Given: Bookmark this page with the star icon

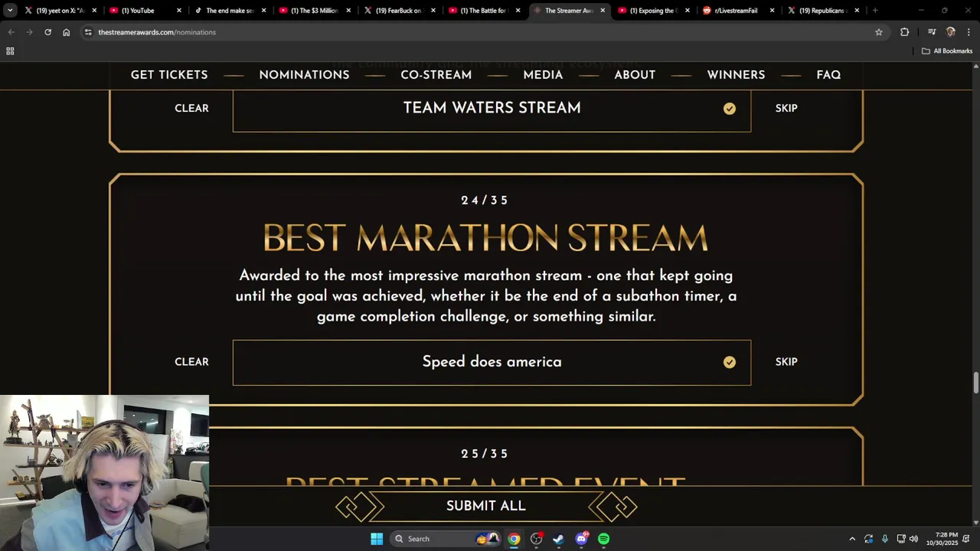Looking at the screenshot, I should tap(879, 32).
